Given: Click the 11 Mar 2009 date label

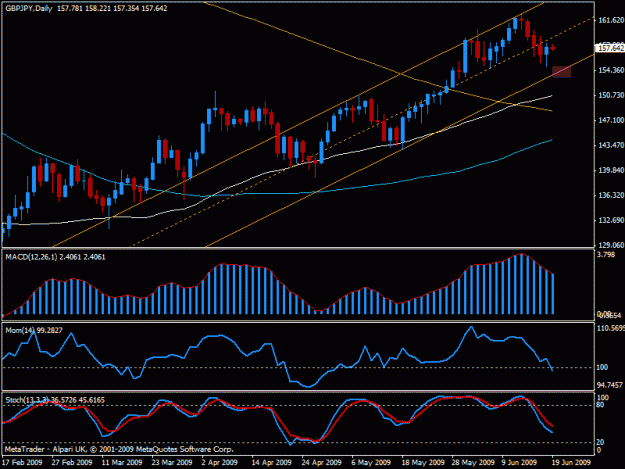Looking at the screenshot, I should 122,463.
